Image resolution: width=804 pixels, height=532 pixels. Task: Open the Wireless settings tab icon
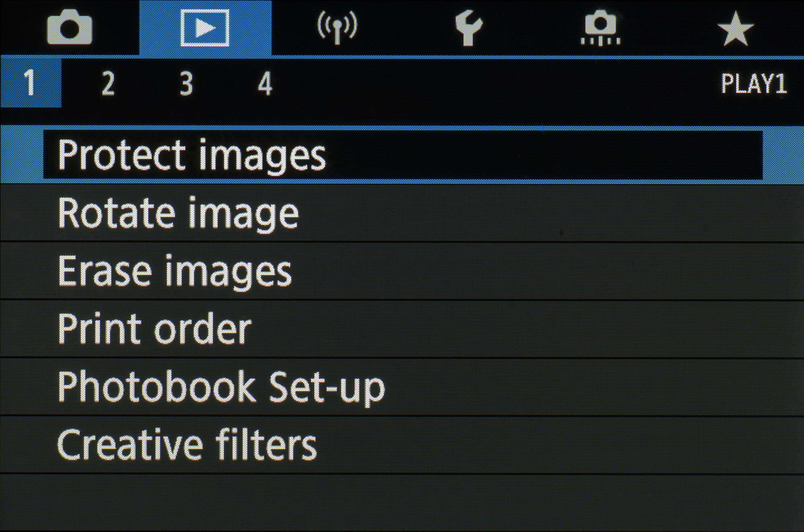pos(337,28)
